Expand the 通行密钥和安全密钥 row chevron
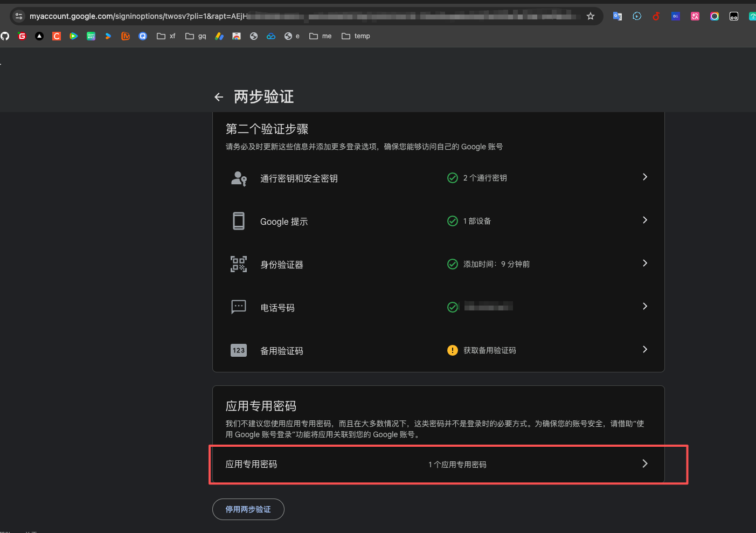Screen dimensions: 756x533 [645, 177]
